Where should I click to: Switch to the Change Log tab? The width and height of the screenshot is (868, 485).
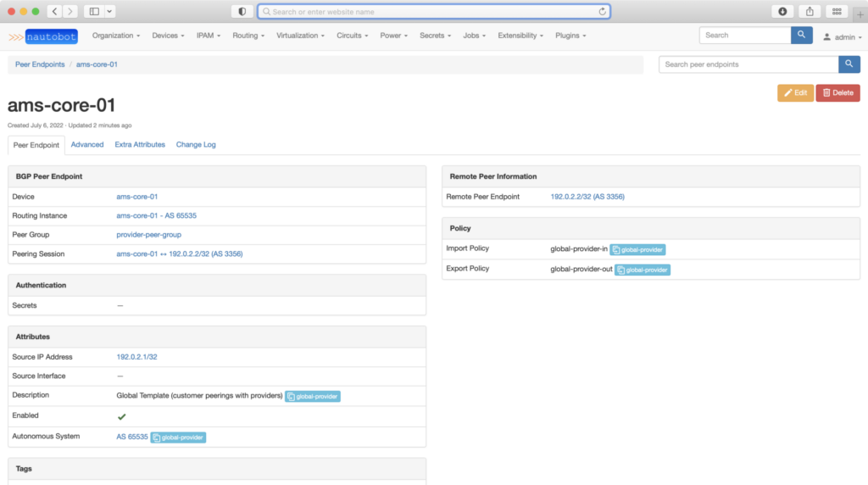point(196,144)
